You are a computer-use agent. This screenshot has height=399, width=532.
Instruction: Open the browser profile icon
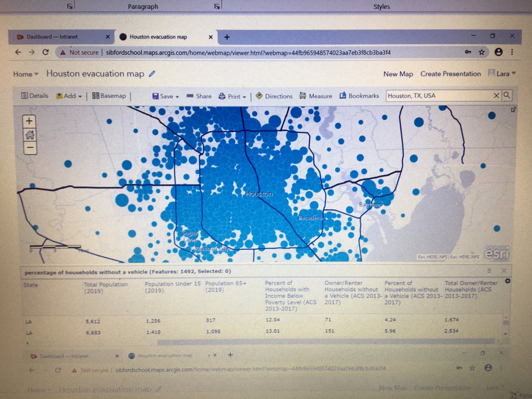pyautogui.click(x=498, y=52)
